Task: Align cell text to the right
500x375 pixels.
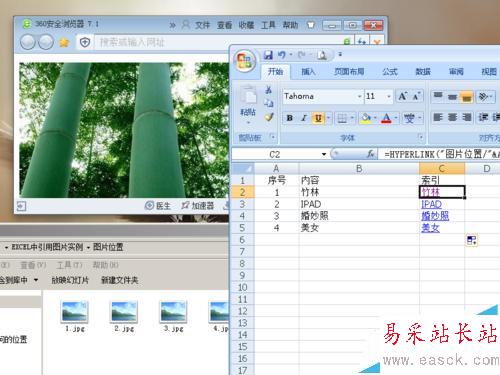Action: pos(467,117)
